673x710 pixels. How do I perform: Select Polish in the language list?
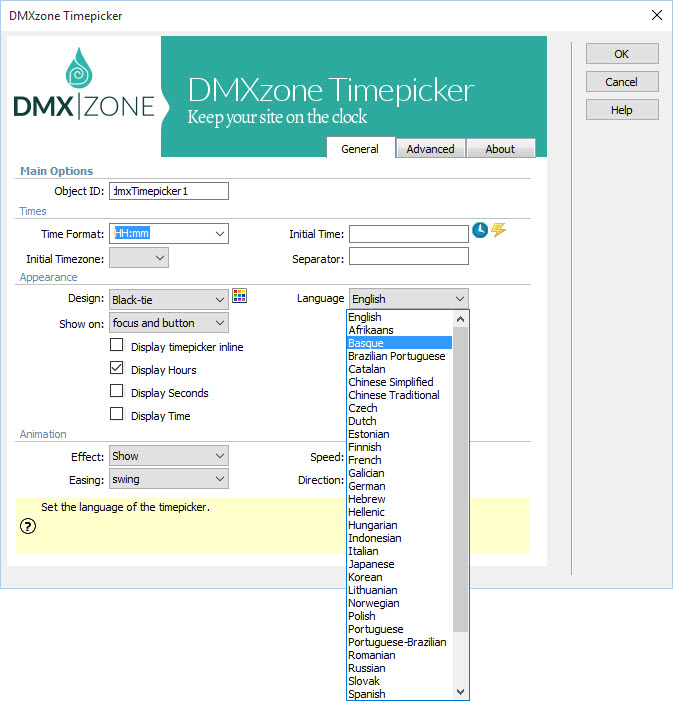click(400, 616)
